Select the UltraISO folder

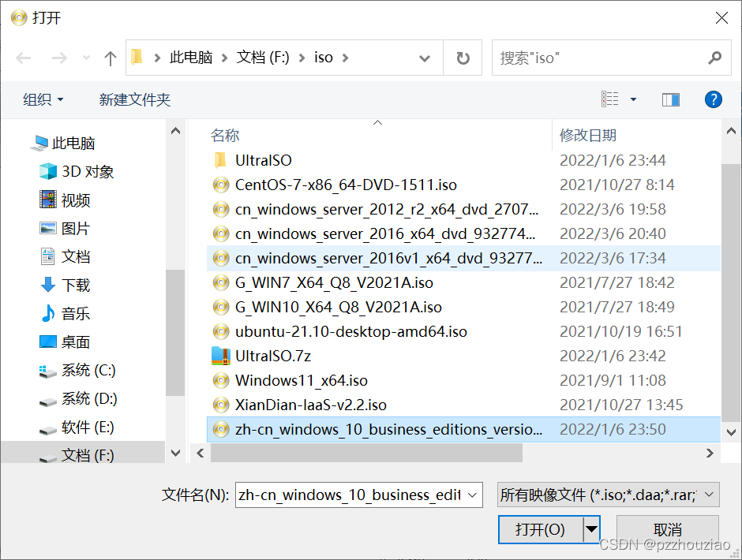click(464, 160)
